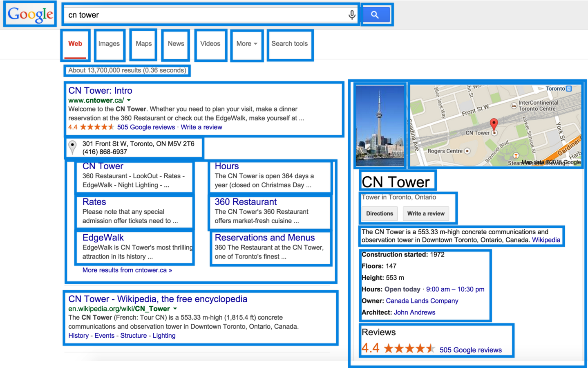Click the "Tower in Toronto, Ontario" subtitle
Screen dimensions: 588x368
[x=399, y=197]
